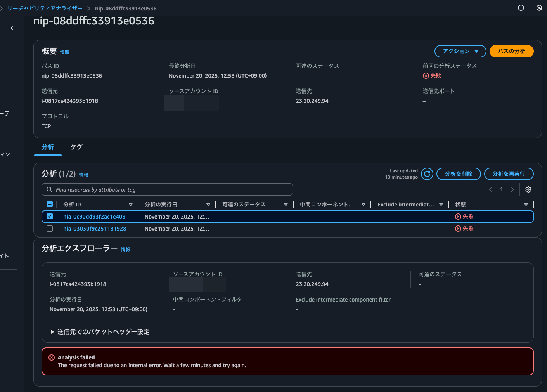The height and width of the screenshot is (392, 547).
Task: Switch to the タグ tab
Action: [76, 147]
